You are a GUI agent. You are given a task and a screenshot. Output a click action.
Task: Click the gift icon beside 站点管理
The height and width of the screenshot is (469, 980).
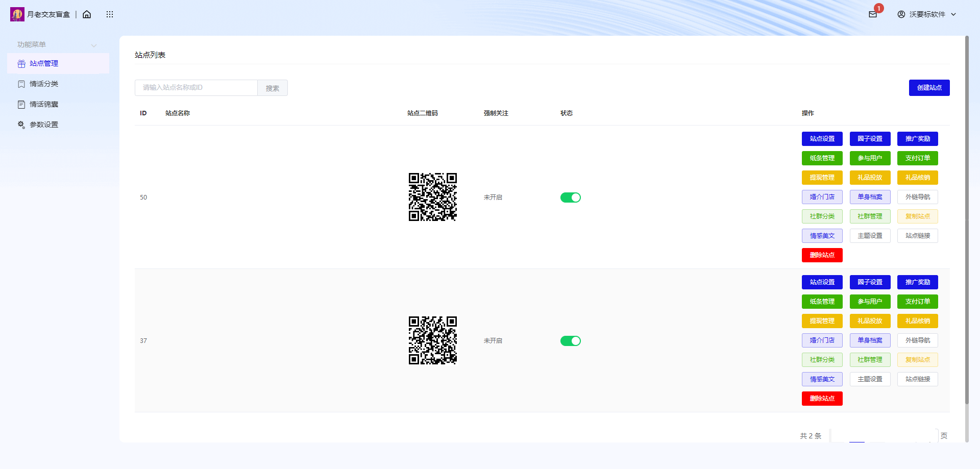click(21, 64)
